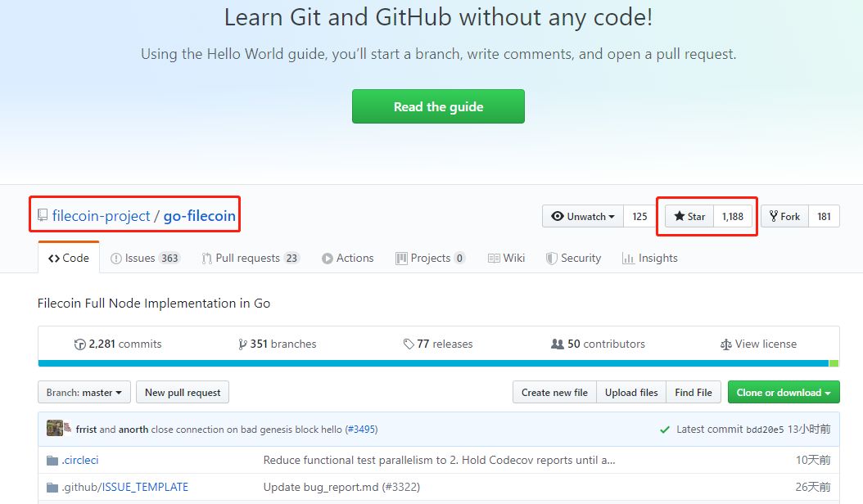This screenshot has width=863, height=504.
Task: Click the Insights bar graph icon
Action: pyautogui.click(x=628, y=258)
